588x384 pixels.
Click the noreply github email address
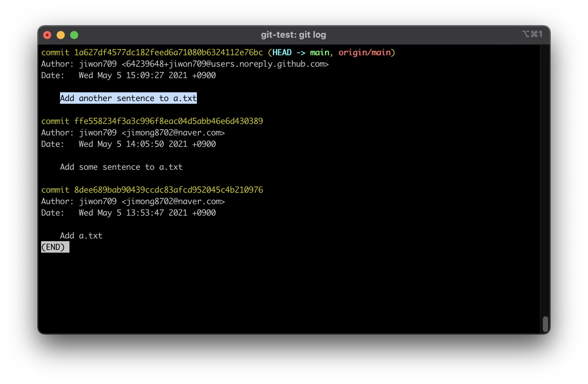[x=225, y=64]
